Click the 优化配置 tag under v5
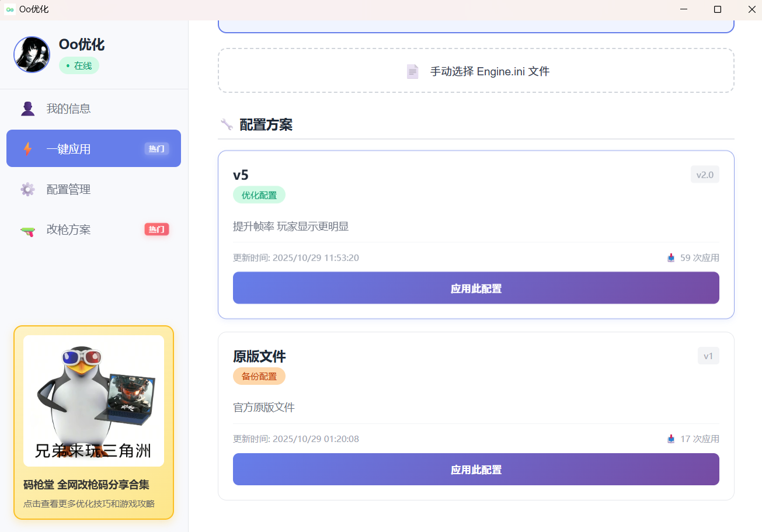Screen dimensions: 762x532 259,194
